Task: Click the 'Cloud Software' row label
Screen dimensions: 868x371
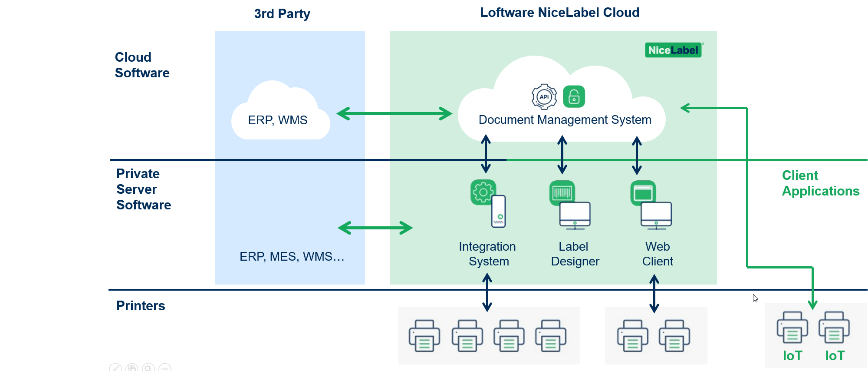Action: click(142, 65)
